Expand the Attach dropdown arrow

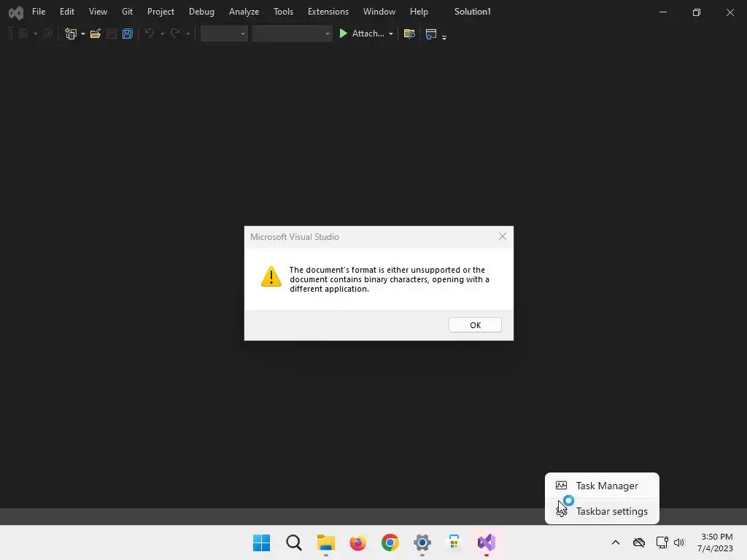click(391, 34)
